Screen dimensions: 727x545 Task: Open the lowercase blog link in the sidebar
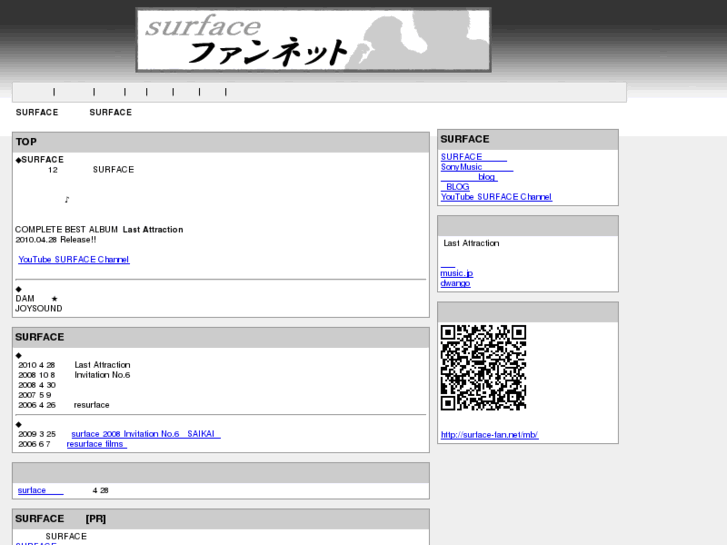click(x=469, y=177)
